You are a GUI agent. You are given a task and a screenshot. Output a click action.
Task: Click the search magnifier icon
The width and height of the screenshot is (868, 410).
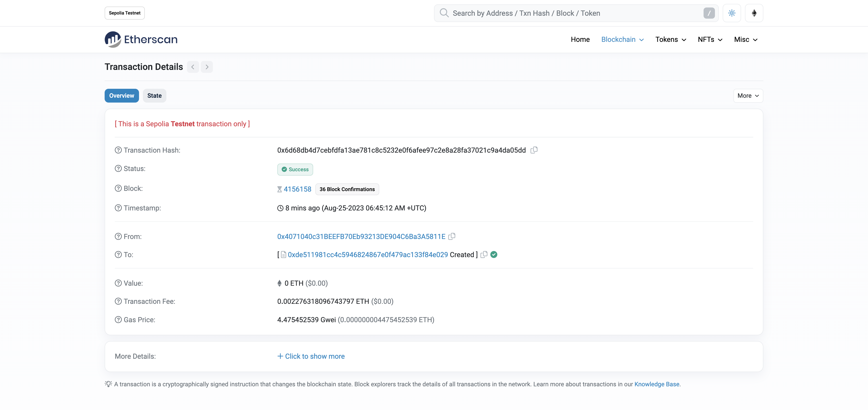click(x=444, y=13)
